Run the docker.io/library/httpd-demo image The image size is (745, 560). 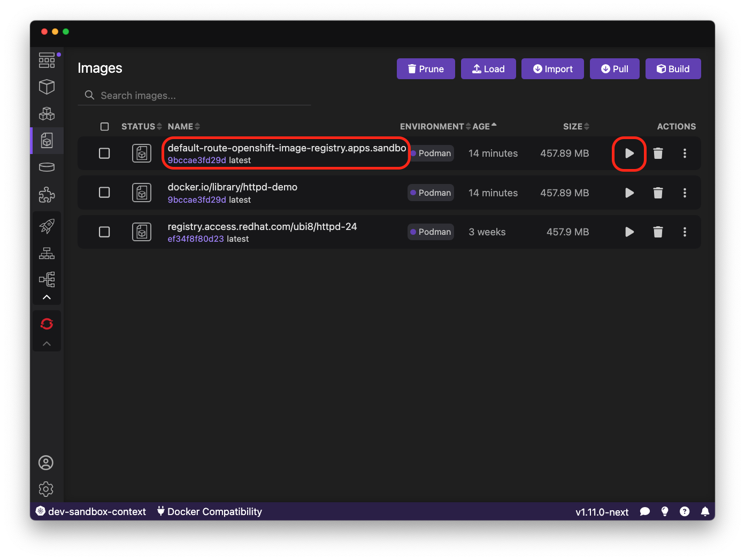click(629, 193)
